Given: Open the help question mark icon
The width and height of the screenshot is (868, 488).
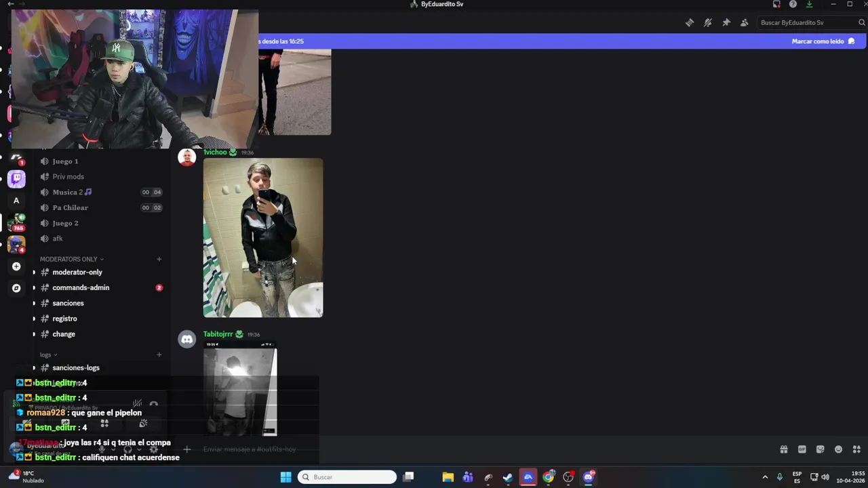Looking at the screenshot, I should tap(793, 4).
